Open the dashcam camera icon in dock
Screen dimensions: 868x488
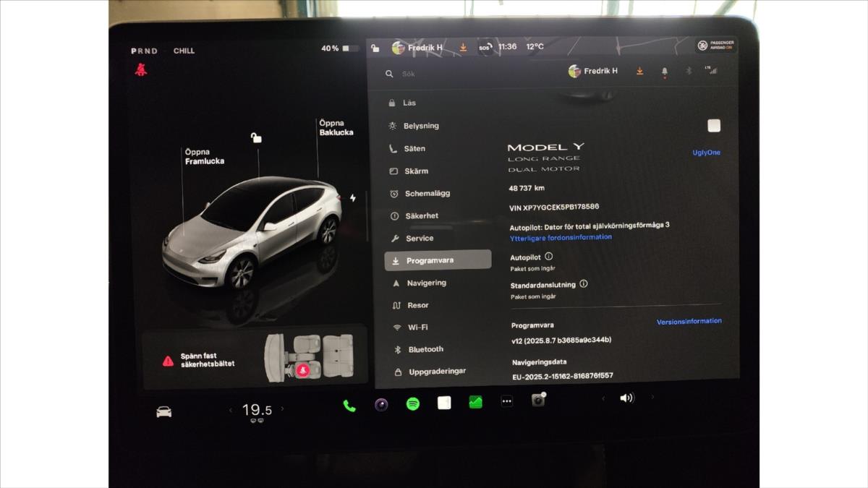click(538, 400)
